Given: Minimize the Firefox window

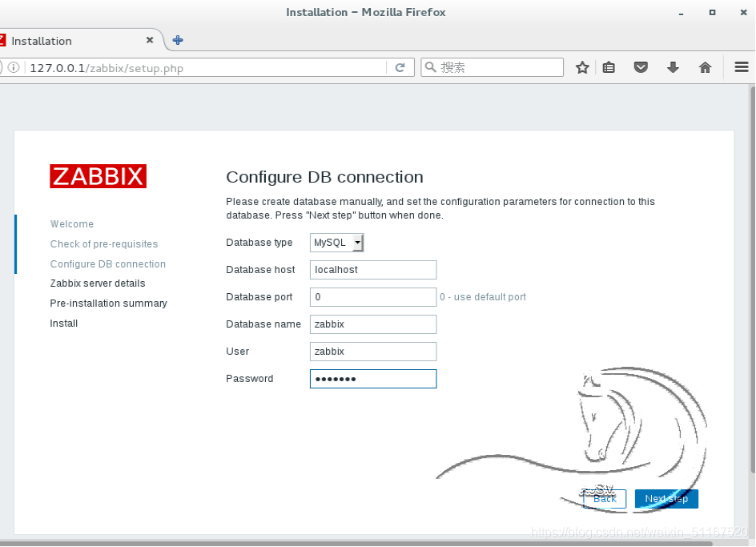Looking at the screenshot, I should 681,13.
